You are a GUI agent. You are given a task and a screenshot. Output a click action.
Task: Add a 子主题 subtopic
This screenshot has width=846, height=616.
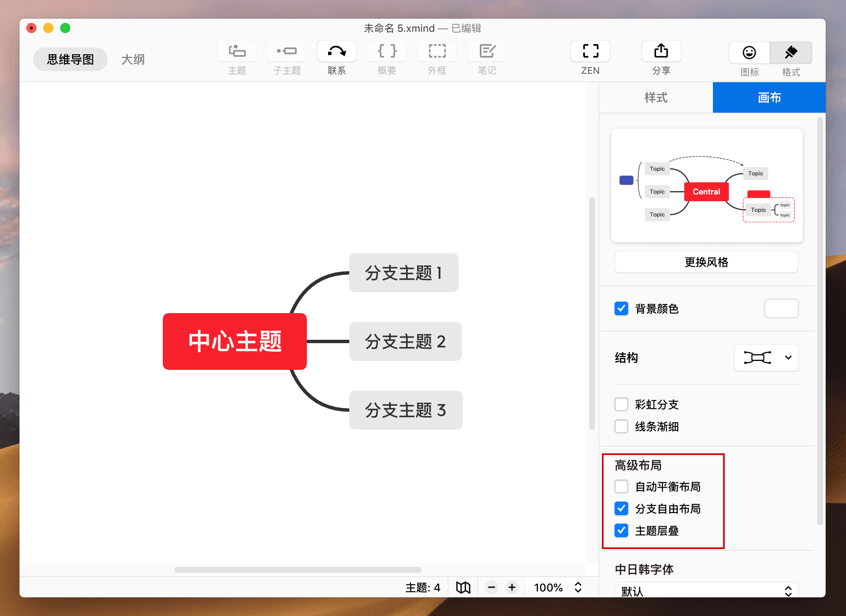pyautogui.click(x=287, y=57)
